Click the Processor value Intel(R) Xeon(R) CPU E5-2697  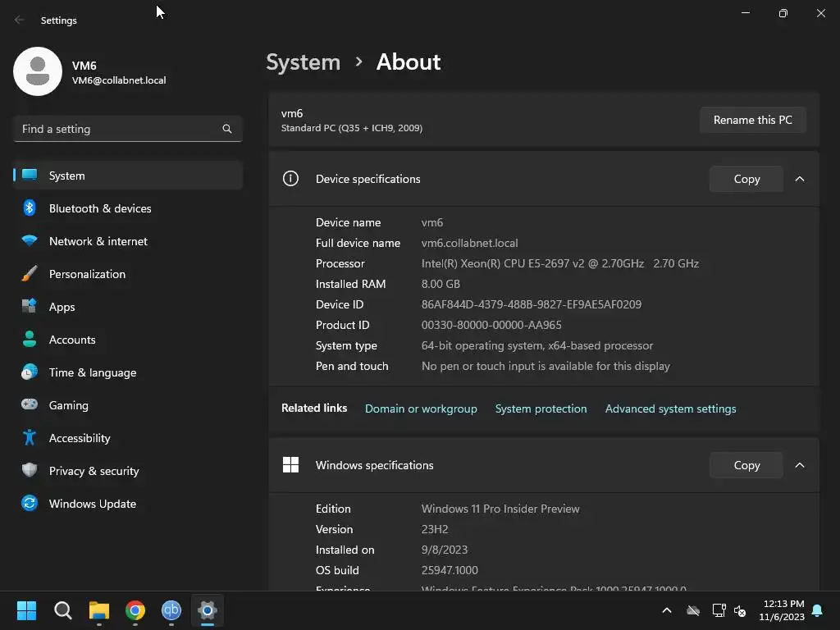(x=559, y=263)
